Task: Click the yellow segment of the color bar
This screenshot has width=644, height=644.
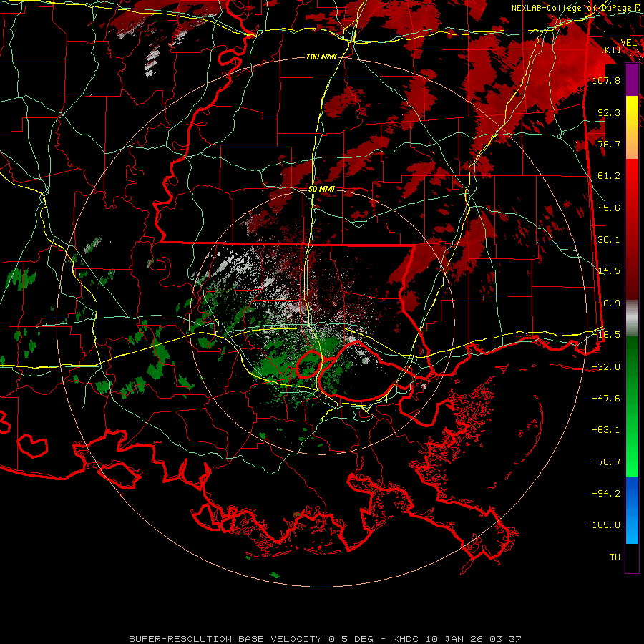Action: (632, 127)
